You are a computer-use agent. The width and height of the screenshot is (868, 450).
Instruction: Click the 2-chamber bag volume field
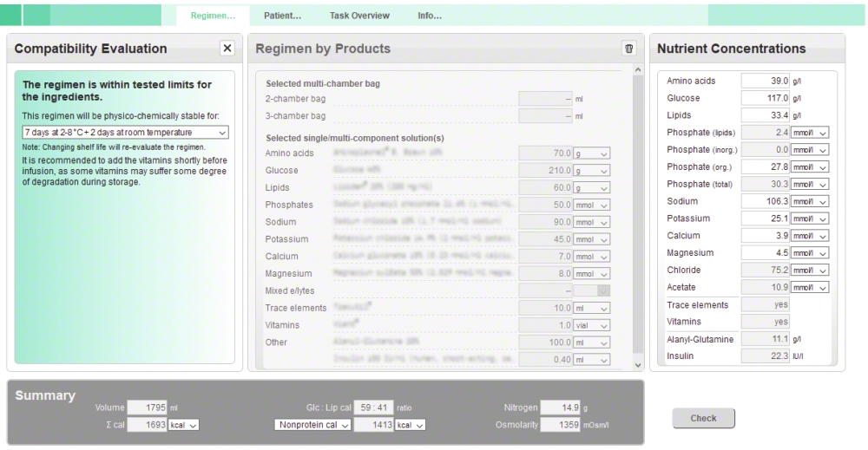click(545, 99)
